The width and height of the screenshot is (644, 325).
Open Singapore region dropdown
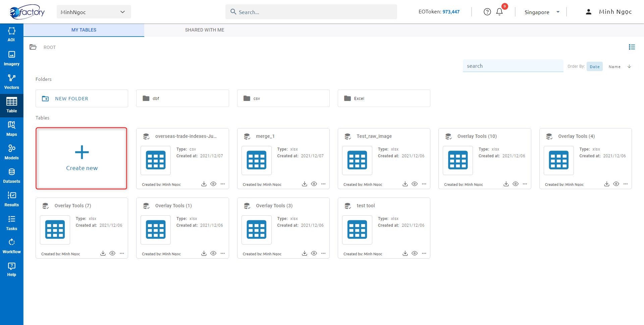coord(542,12)
